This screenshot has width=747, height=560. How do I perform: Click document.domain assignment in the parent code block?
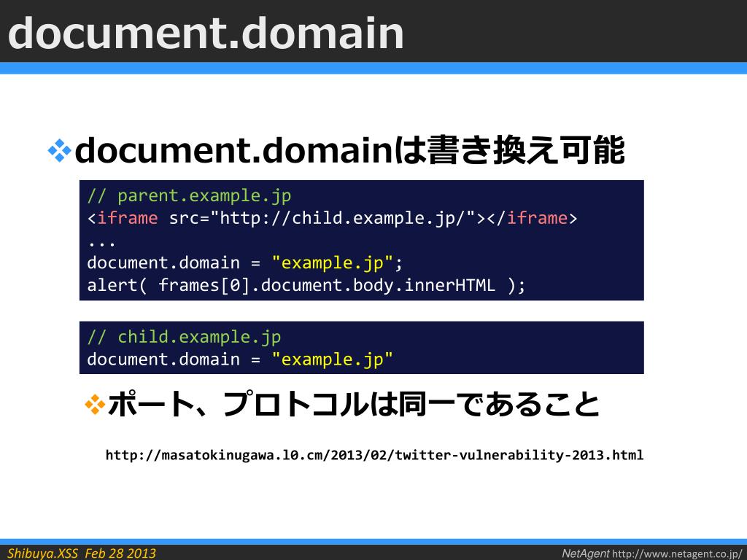pyautogui.click(x=245, y=262)
